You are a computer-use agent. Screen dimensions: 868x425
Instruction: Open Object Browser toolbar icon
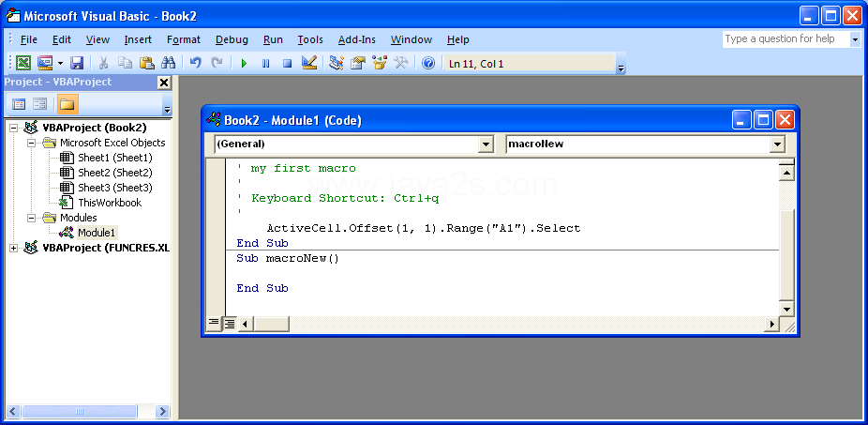coord(380,63)
